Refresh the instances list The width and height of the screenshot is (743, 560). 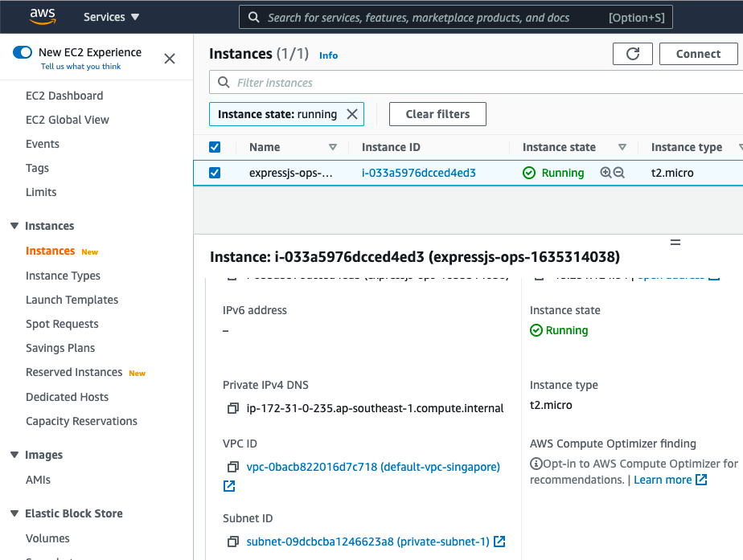633,54
